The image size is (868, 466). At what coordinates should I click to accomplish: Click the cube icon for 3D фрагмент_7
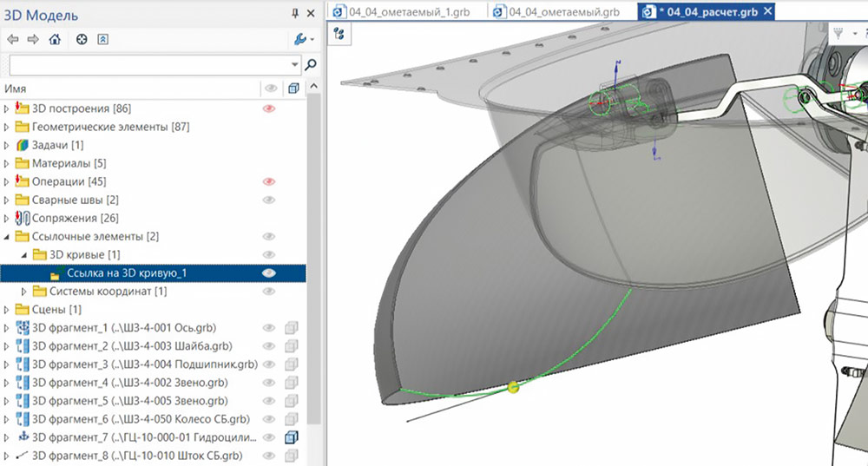tap(292, 437)
